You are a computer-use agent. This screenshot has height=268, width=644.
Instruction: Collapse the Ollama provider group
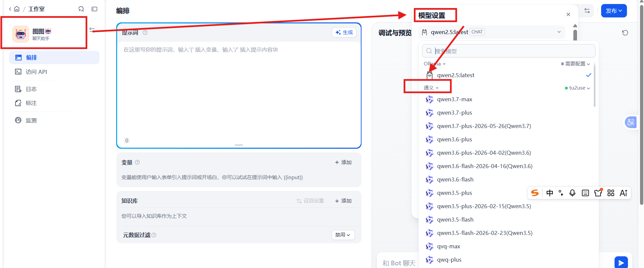pyautogui.click(x=434, y=64)
